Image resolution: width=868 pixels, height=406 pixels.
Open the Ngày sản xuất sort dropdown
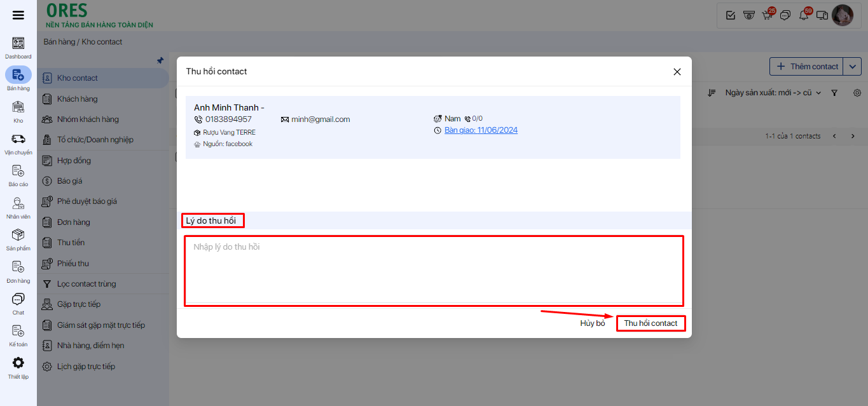click(773, 93)
